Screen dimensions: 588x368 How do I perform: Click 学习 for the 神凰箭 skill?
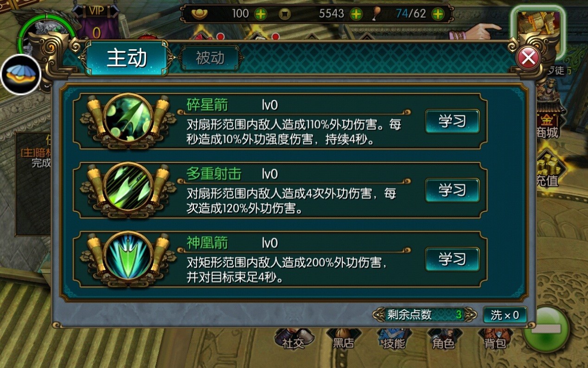pyautogui.click(x=452, y=258)
